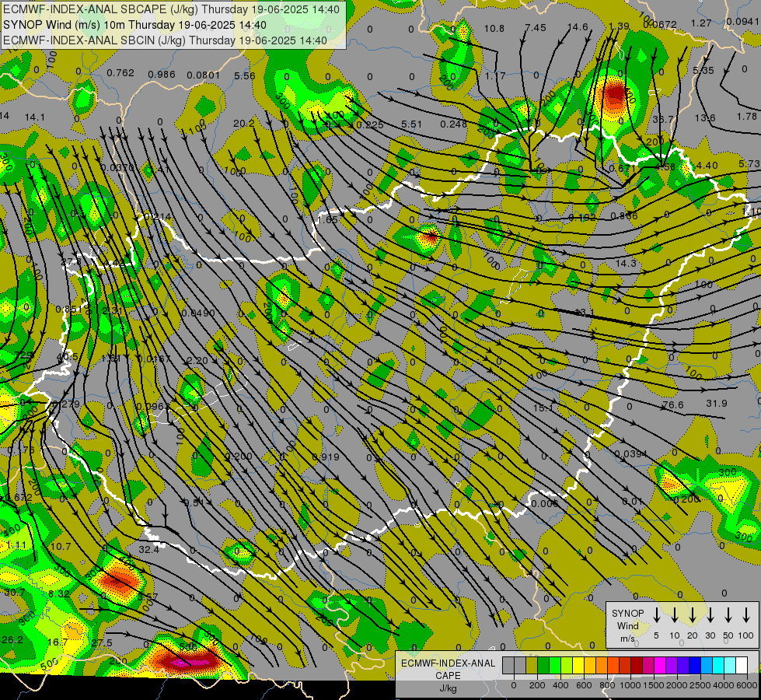Screen dimensions: 761x700
Task: Click the map value 1.78
Action: point(746,116)
